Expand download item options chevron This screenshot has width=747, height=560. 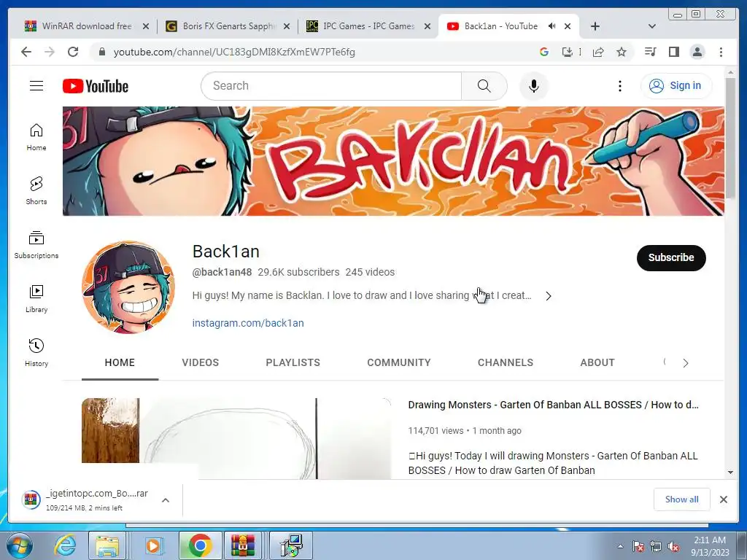coord(166,500)
